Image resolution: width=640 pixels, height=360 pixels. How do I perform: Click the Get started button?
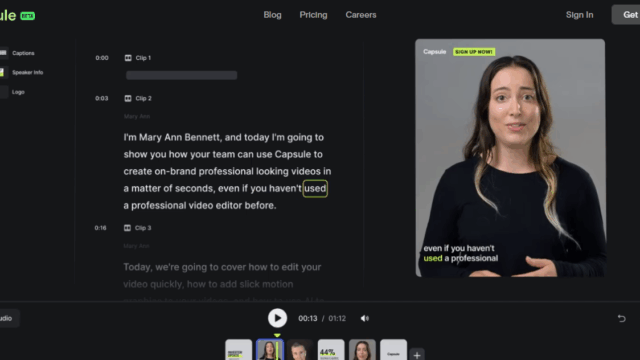626,15
